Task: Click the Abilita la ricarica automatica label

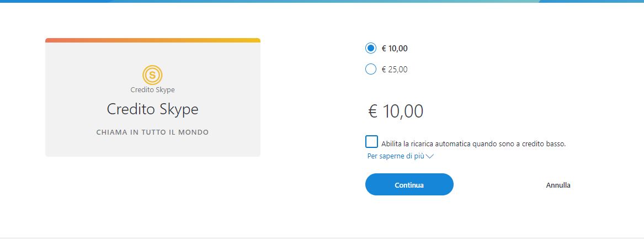Action: (x=473, y=144)
